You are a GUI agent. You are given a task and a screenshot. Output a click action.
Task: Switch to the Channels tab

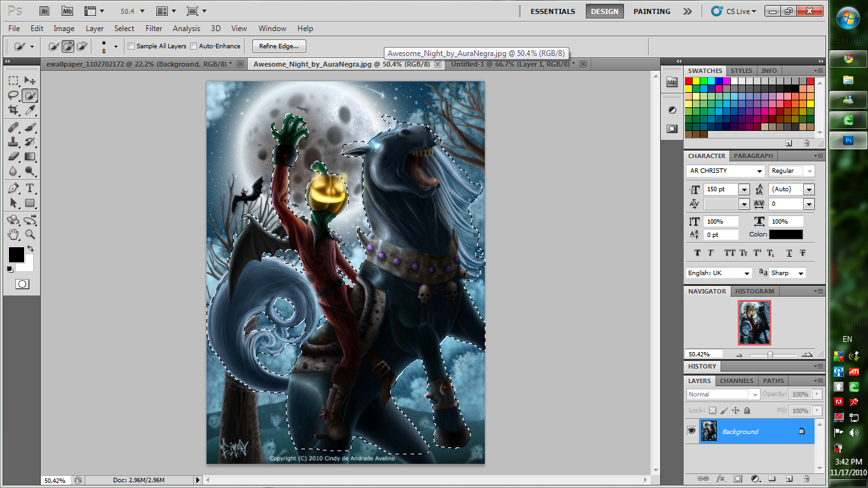[736, 381]
